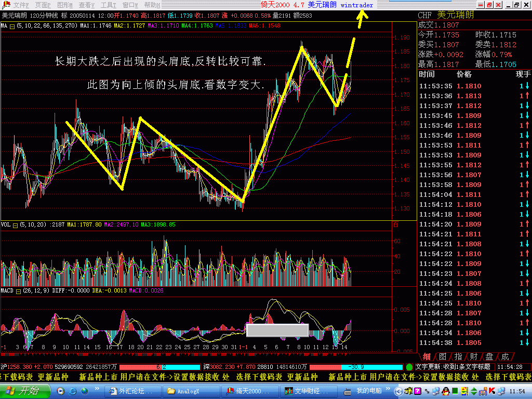Click the CHF 美元瑞朗 symbol header
This screenshot has width=532, height=399.
tap(446, 15)
